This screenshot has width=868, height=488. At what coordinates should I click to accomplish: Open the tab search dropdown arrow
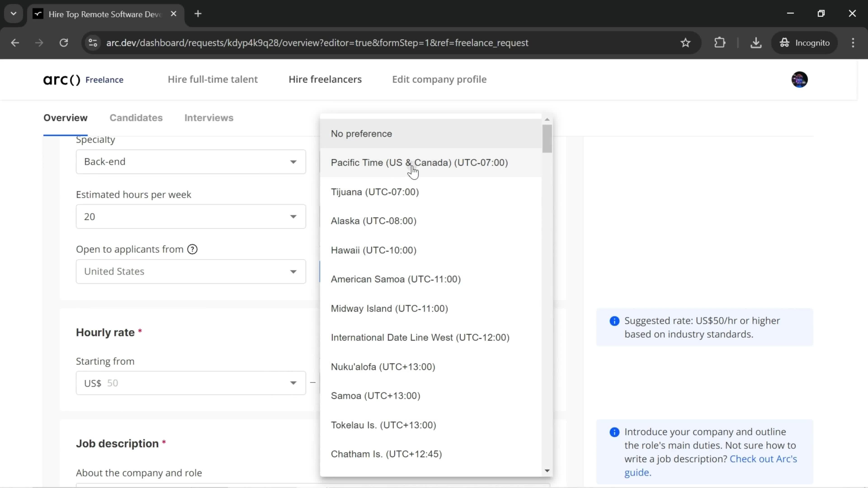click(x=14, y=14)
